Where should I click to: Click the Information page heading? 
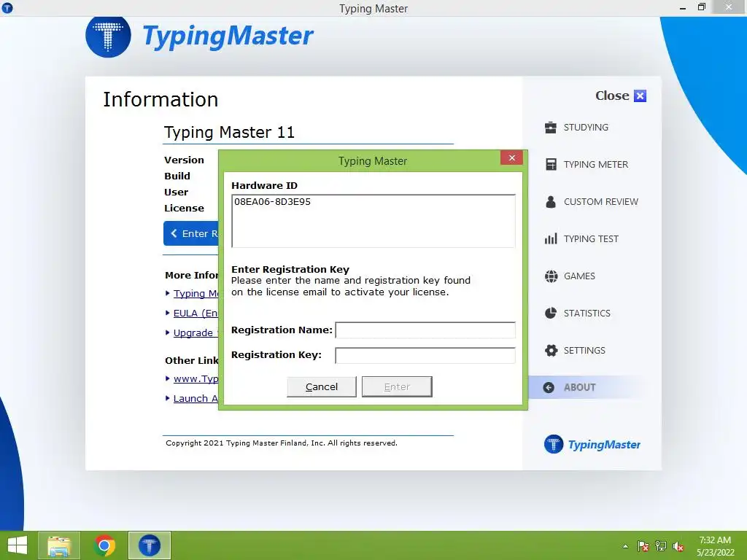[160, 100]
